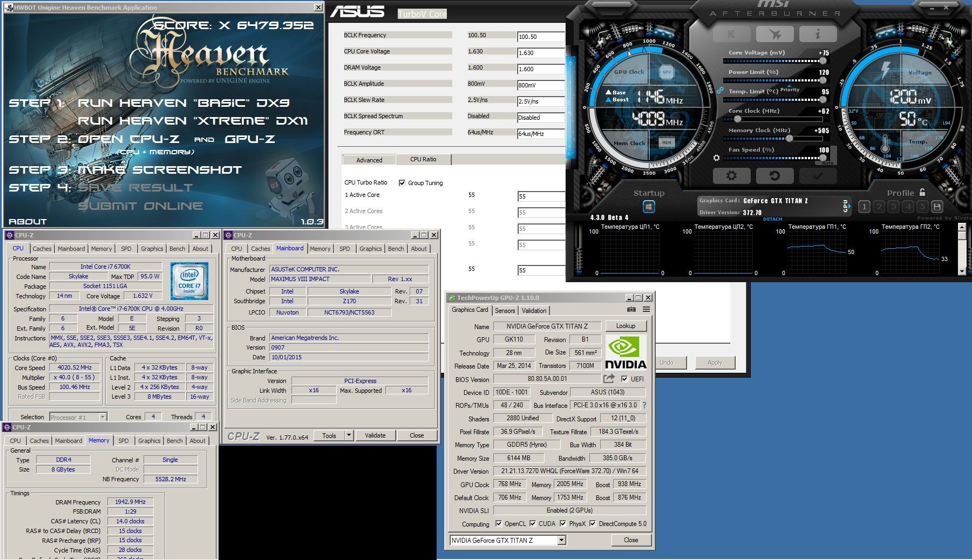
Task: Click the BCLK Frequency input field
Action: (541, 37)
